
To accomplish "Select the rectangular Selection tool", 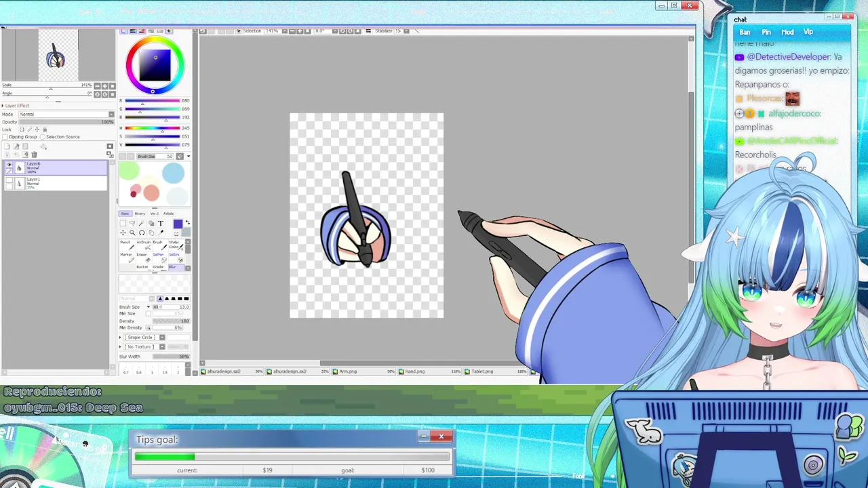I will 123,223.
